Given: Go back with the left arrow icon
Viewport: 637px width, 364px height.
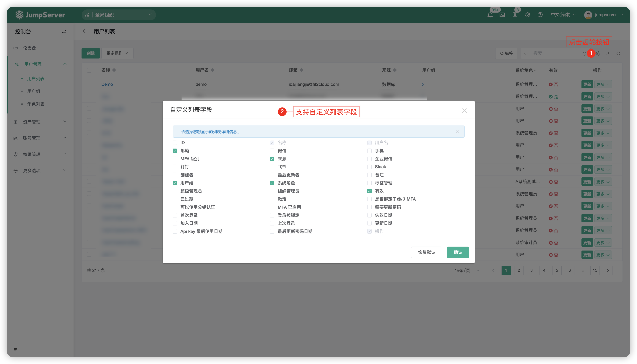Looking at the screenshot, I should click(x=85, y=31).
